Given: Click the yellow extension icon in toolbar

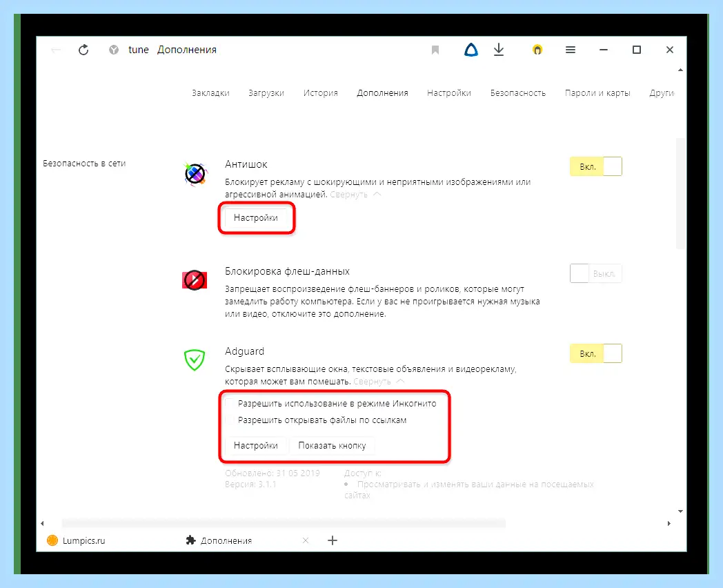Looking at the screenshot, I should [x=537, y=50].
